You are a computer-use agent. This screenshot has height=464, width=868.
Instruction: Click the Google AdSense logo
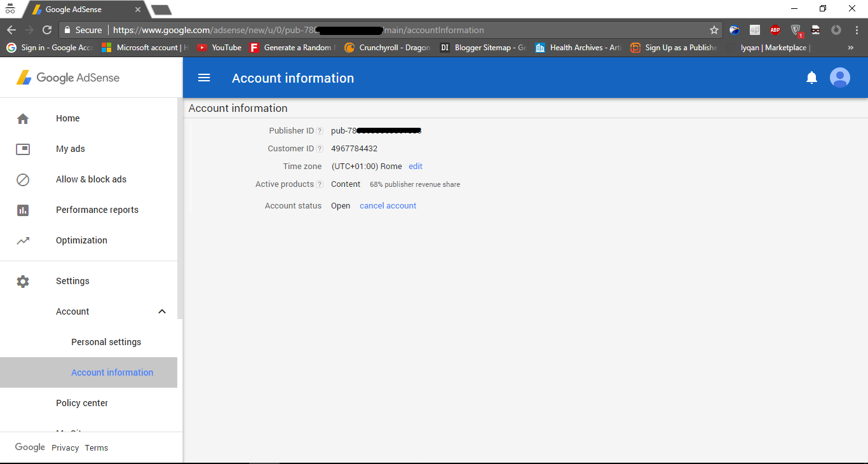pos(68,78)
